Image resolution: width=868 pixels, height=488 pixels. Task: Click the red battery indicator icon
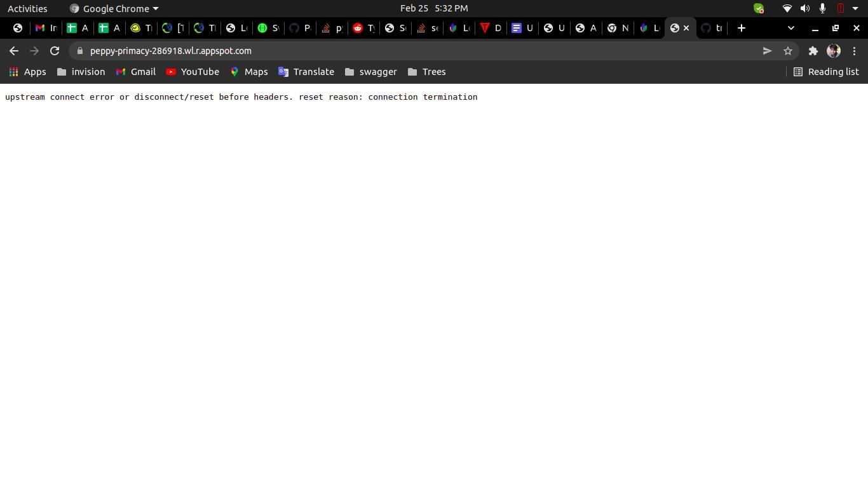pos(840,8)
